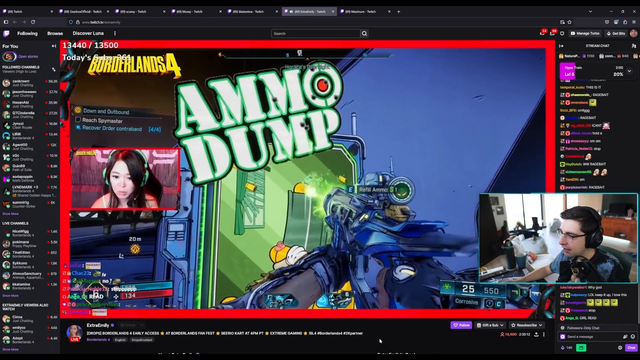Screen dimensions: 640x360
Task: Click the site lock icon in address bar
Action: [78, 22]
